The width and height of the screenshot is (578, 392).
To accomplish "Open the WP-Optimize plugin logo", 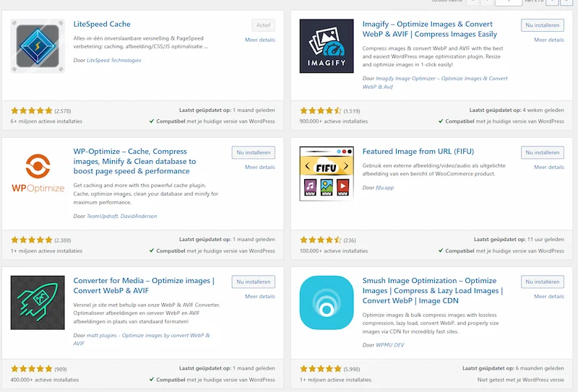I will [x=38, y=174].
